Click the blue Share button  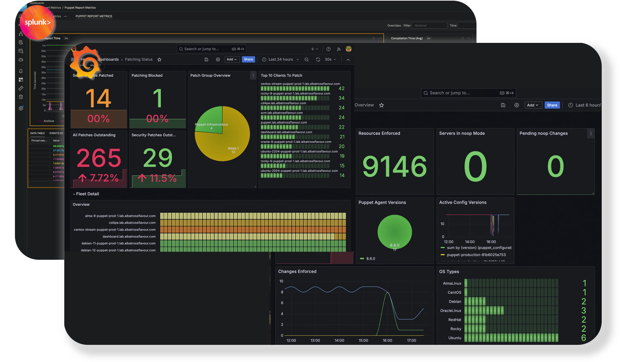pos(248,59)
